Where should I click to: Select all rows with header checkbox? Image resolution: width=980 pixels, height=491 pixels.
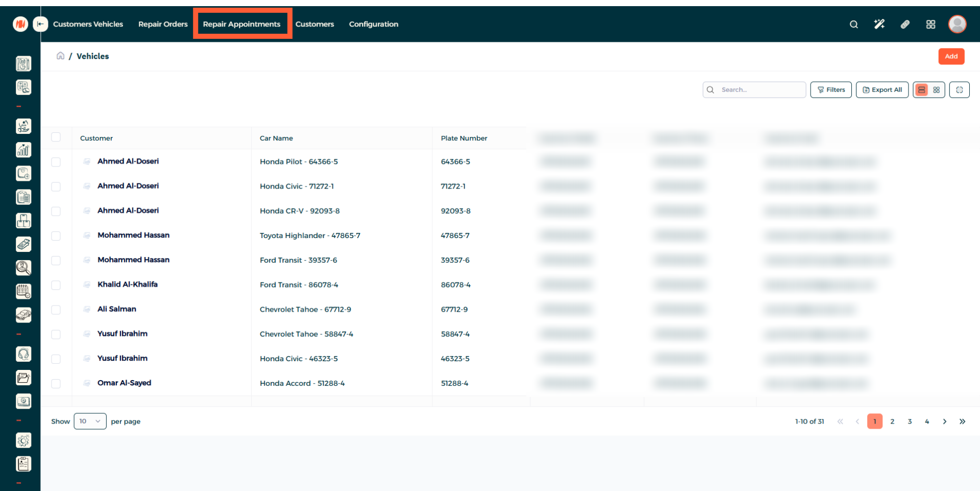click(x=56, y=137)
